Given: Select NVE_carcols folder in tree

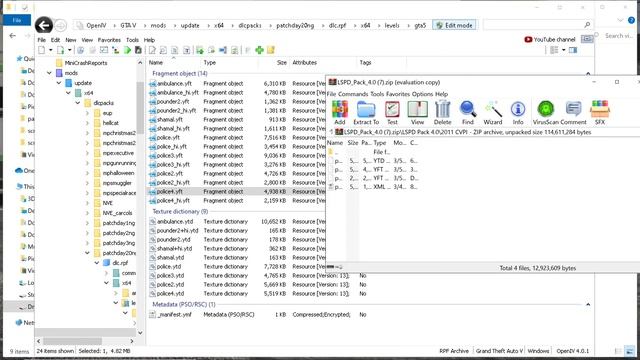Looking at the screenshot, I should click(113, 213).
